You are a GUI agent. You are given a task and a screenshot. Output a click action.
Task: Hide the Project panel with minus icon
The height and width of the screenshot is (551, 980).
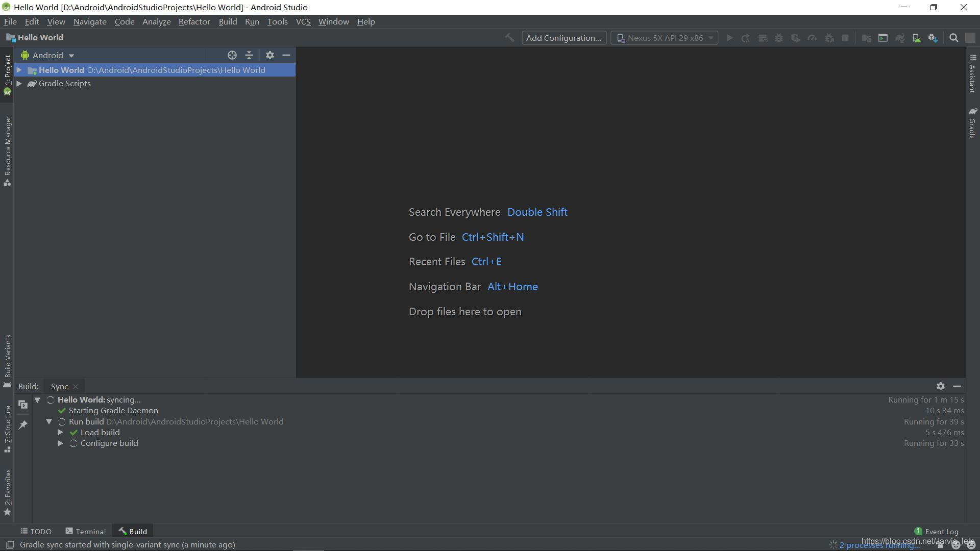[x=286, y=55]
